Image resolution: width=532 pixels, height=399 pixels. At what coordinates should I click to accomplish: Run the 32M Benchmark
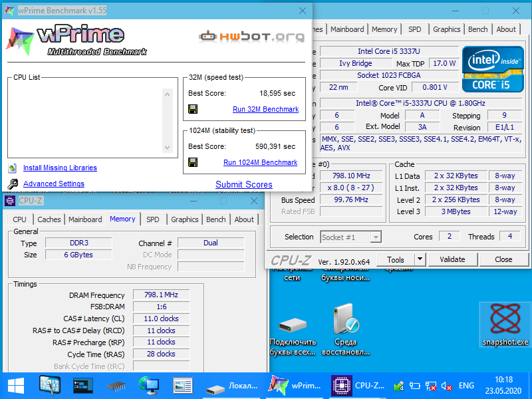265,109
